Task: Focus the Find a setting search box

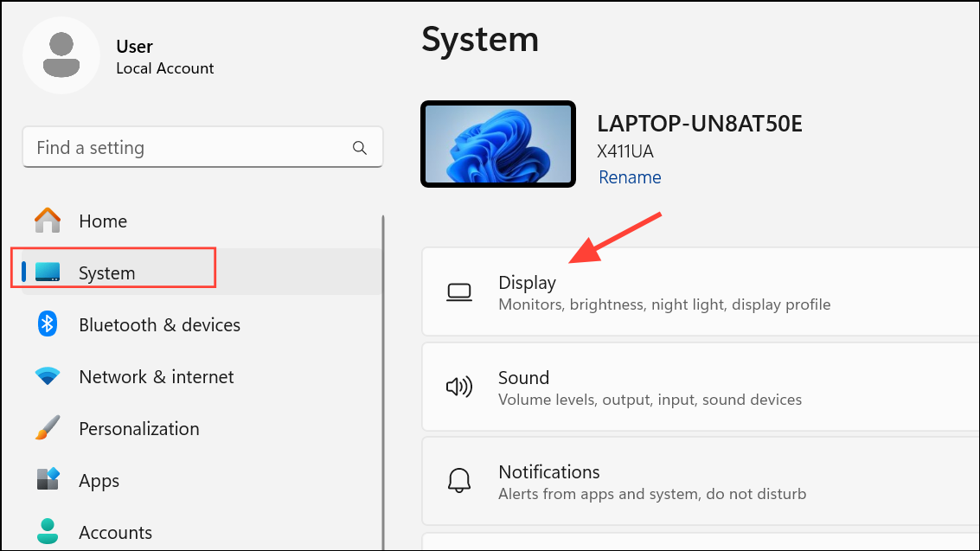Action: click(202, 147)
